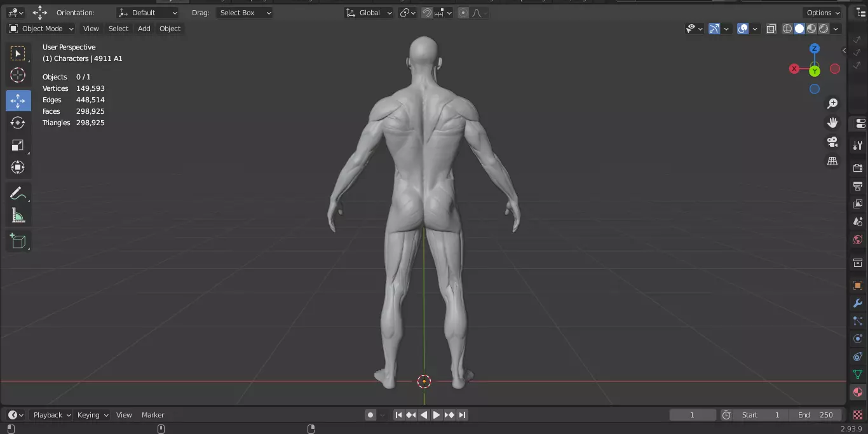
Task: Toggle viewport overlays display
Action: click(x=743, y=29)
